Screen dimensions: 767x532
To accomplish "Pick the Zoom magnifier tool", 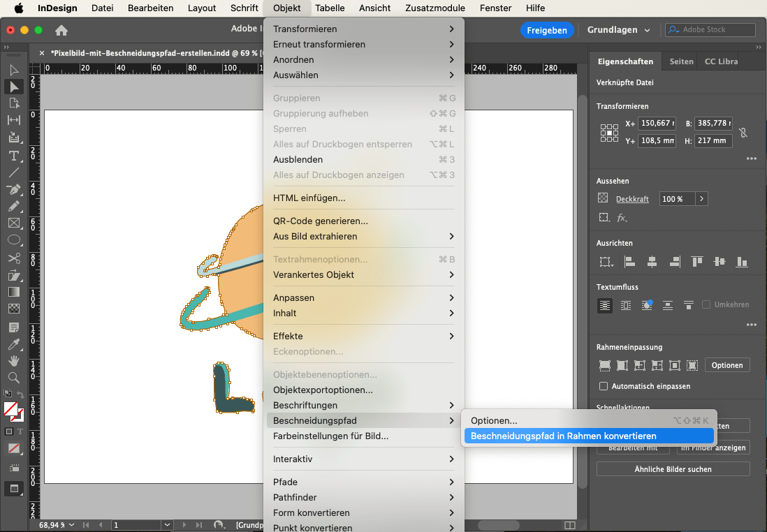I will click(x=13, y=378).
